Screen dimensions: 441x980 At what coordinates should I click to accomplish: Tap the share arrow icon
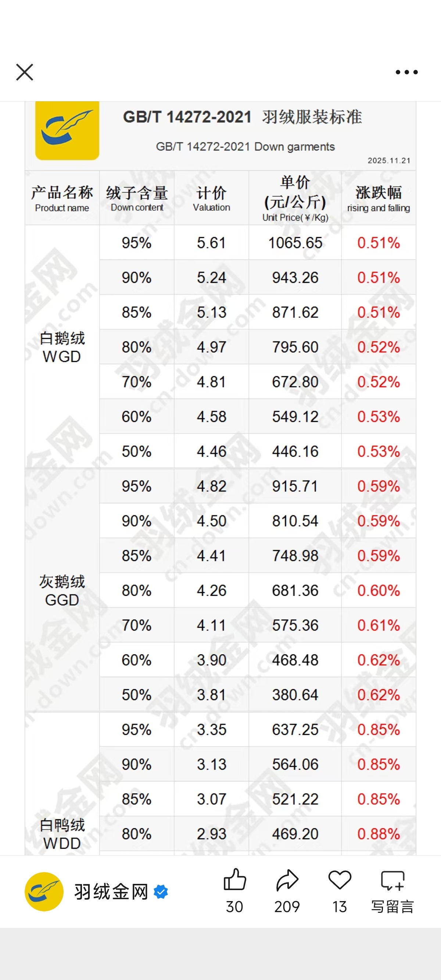tap(287, 880)
